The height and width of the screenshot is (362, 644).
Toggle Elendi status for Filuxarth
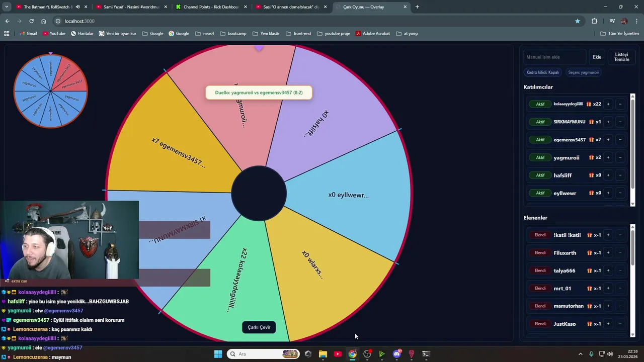click(x=540, y=253)
